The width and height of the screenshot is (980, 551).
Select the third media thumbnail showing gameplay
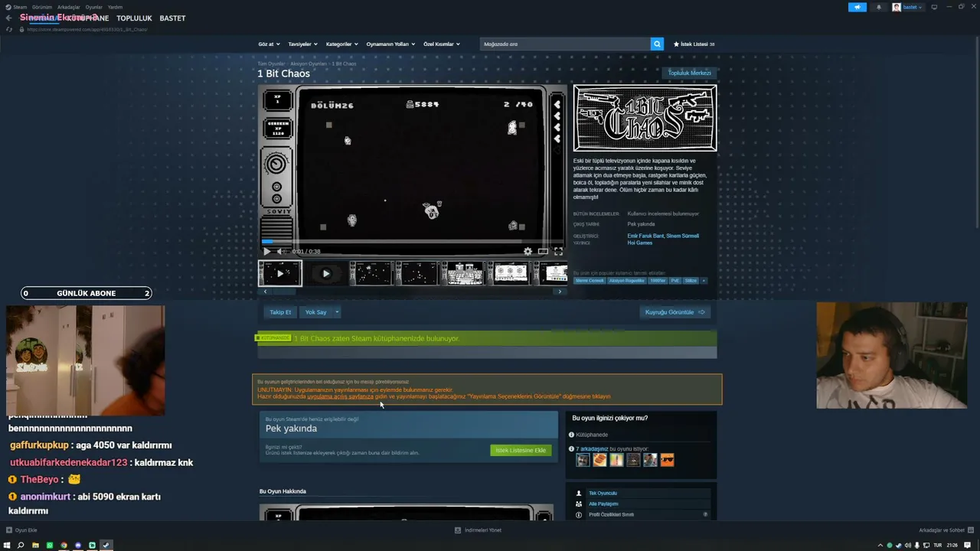coord(372,273)
